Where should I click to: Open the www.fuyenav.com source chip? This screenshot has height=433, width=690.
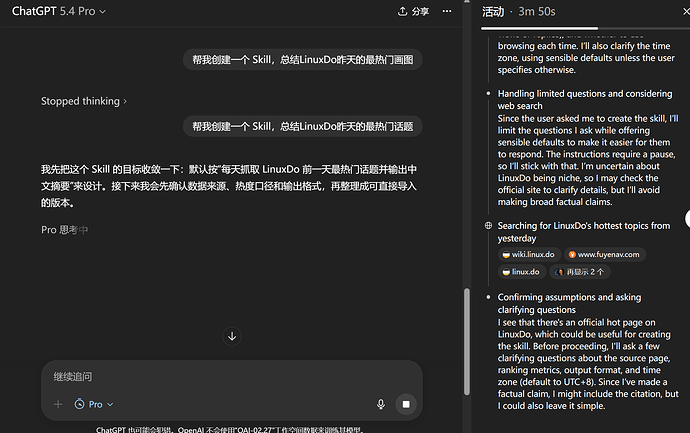[x=605, y=254]
